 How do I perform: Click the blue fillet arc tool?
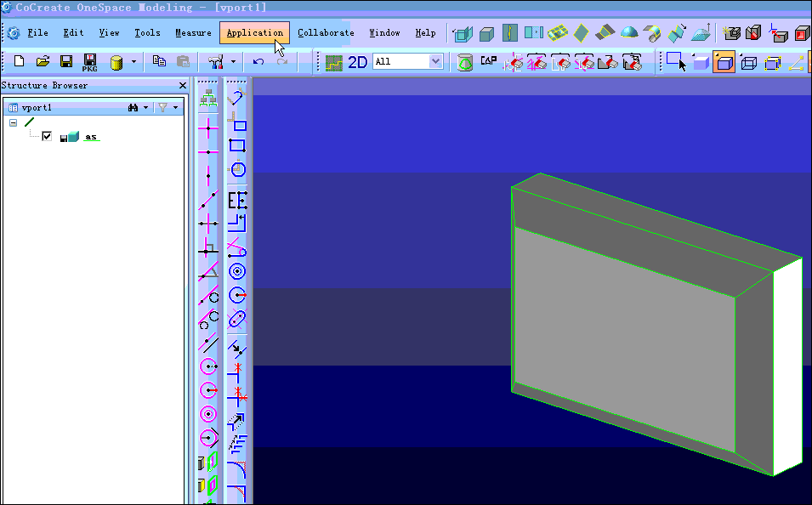pos(236,470)
